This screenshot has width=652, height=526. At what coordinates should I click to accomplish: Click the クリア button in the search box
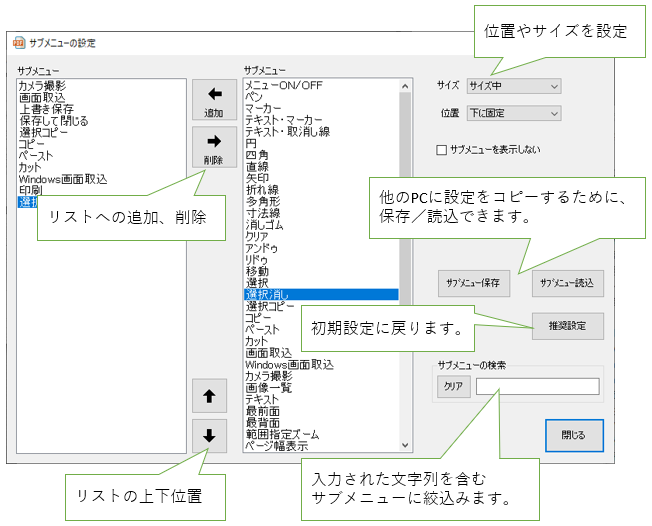click(452, 387)
